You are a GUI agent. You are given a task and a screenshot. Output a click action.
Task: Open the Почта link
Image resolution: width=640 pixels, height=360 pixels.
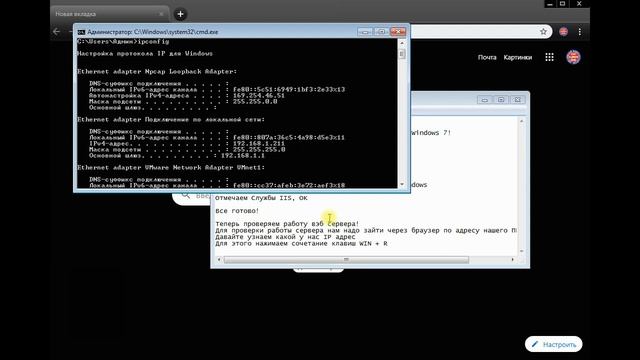tap(487, 58)
